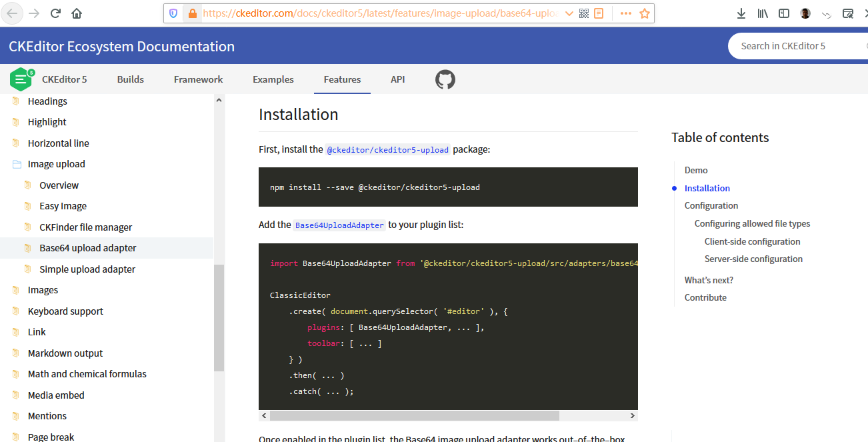Open Markdown output in the sidebar
The width and height of the screenshot is (868, 442).
pos(65,353)
